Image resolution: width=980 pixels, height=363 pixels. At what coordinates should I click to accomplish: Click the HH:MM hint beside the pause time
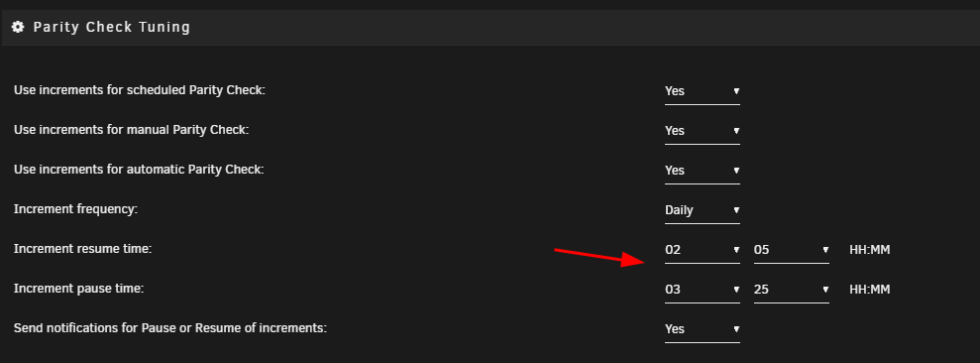click(869, 290)
